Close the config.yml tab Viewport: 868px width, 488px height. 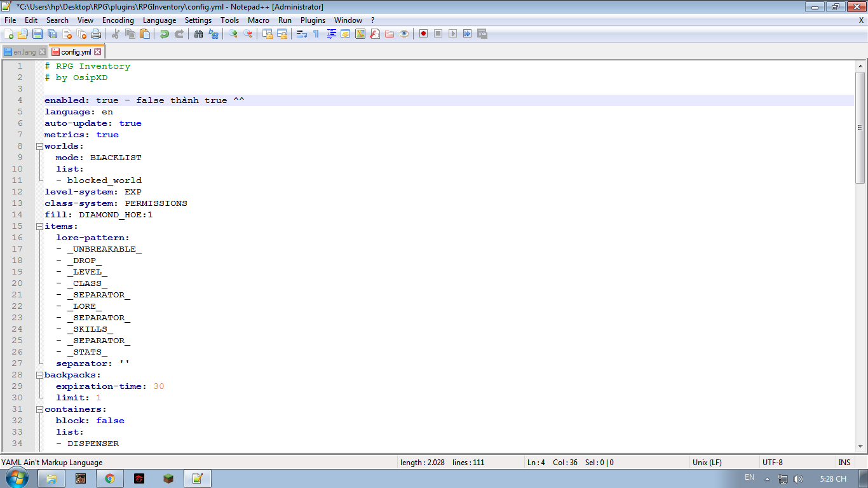pyautogui.click(x=98, y=52)
